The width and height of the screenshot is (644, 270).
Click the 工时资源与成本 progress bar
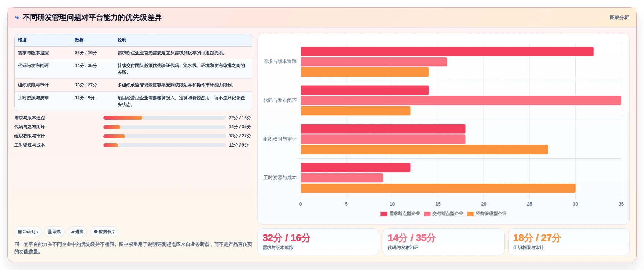tap(164, 145)
